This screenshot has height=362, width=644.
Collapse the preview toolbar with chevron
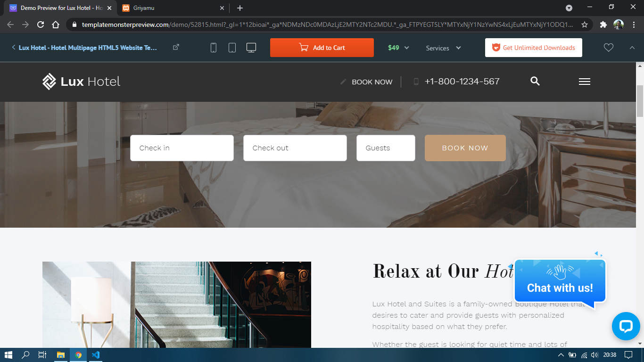[632, 48]
